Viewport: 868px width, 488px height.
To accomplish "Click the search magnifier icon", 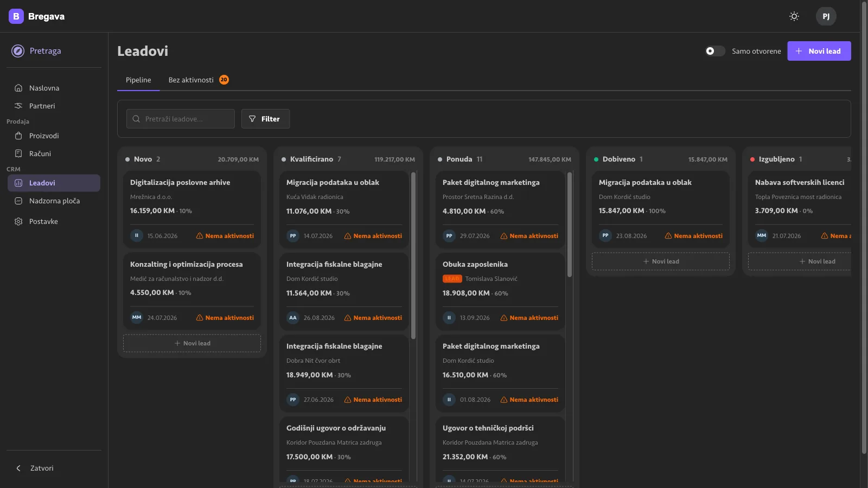I will click(136, 119).
